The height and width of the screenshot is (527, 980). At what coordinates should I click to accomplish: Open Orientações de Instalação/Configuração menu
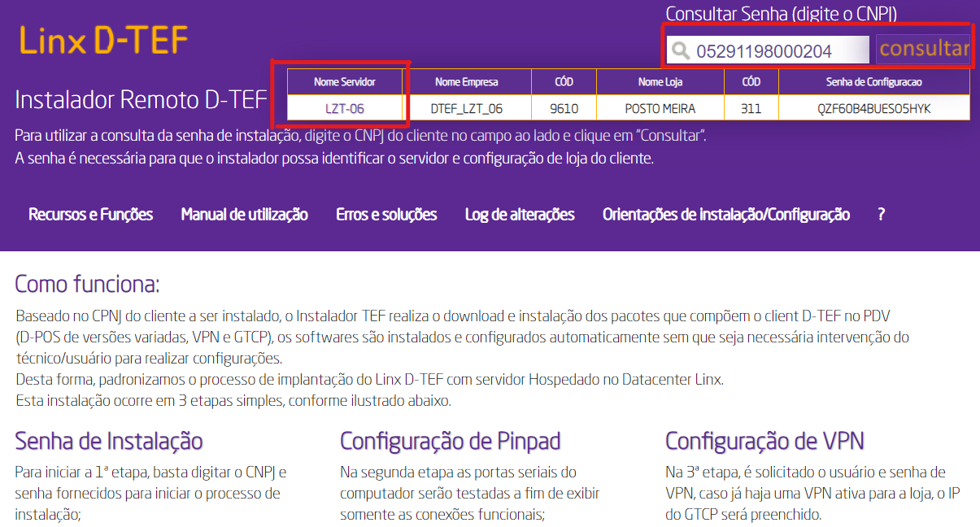(x=726, y=215)
